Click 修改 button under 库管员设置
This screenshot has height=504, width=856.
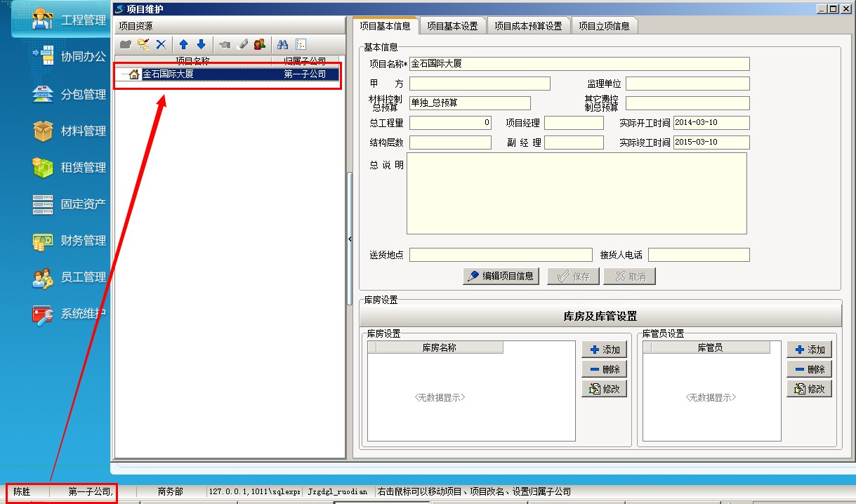tap(809, 389)
